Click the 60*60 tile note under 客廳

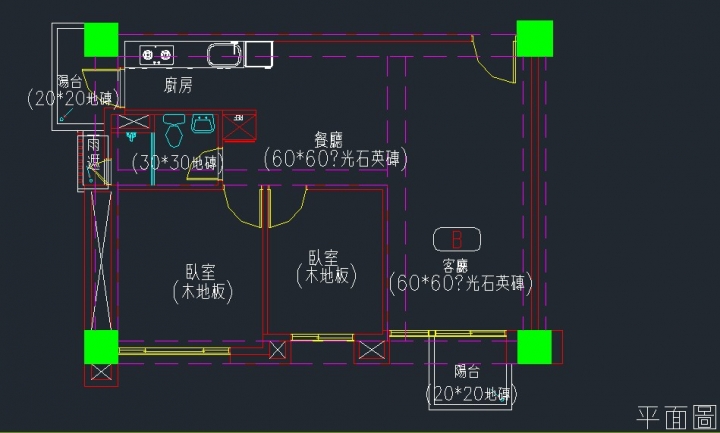click(461, 283)
